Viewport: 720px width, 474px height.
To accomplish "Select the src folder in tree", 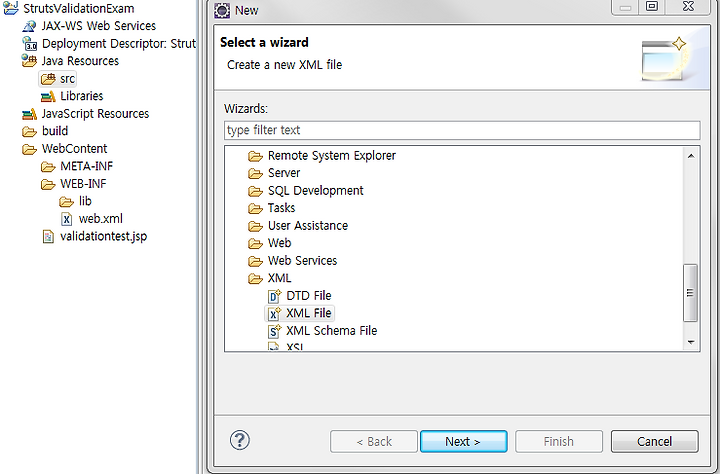I will 57,79.
